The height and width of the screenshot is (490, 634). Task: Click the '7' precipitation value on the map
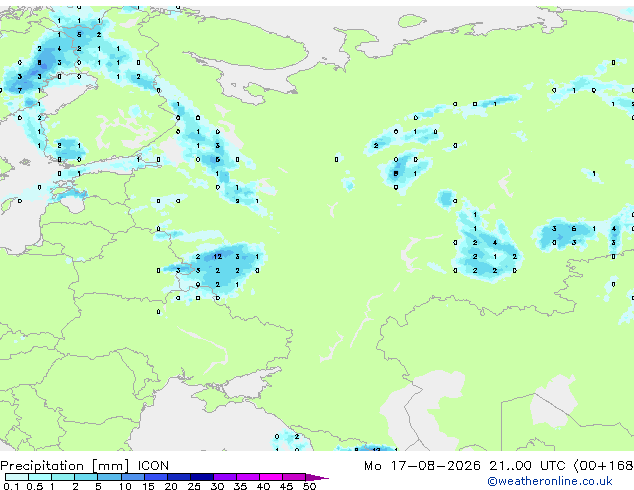pos(20,90)
